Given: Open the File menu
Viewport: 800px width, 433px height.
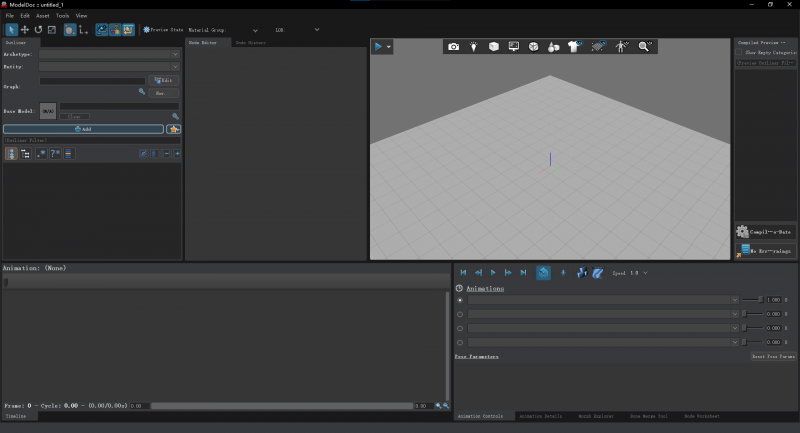Looking at the screenshot, I should tap(10, 16).
